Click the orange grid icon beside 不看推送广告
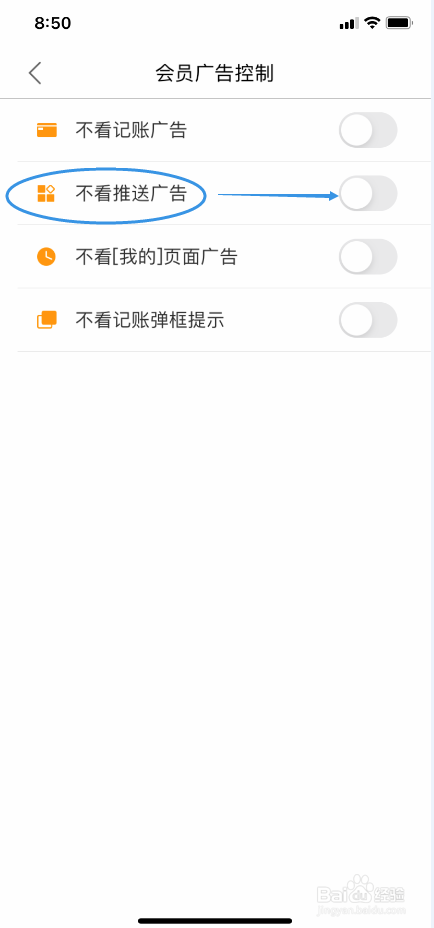The width and height of the screenshot is (434, 928). click(x=46, y=193)
